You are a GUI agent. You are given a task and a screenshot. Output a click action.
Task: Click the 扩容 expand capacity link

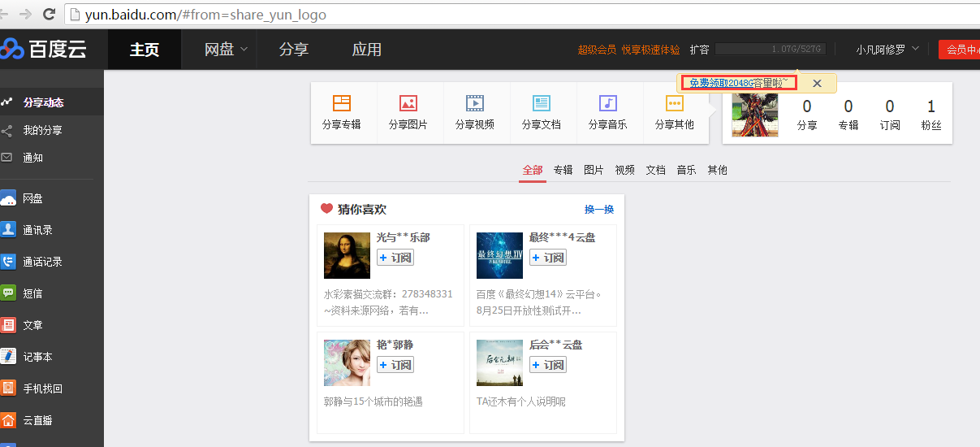(x=699, y=50)
